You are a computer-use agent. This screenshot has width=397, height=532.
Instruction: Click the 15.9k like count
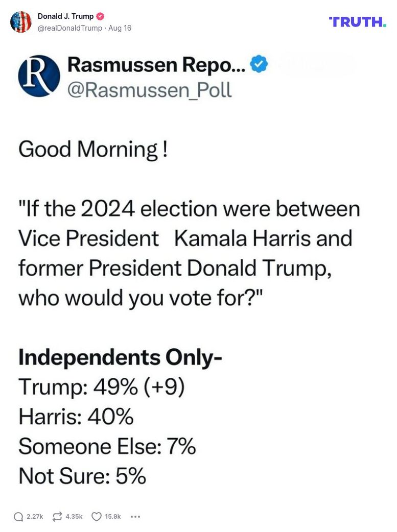click(x=112, y=517)
